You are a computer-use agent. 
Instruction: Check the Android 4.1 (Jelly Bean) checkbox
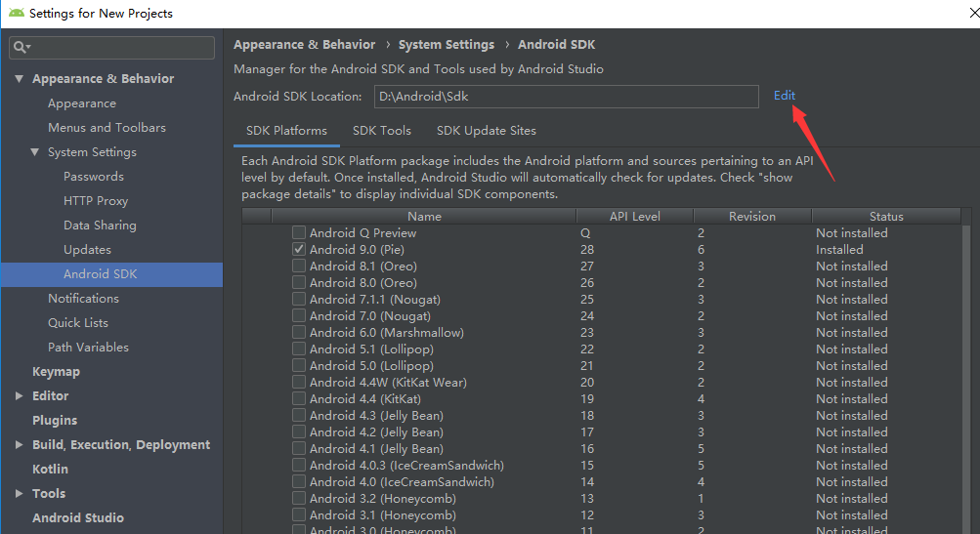[299, 448]
